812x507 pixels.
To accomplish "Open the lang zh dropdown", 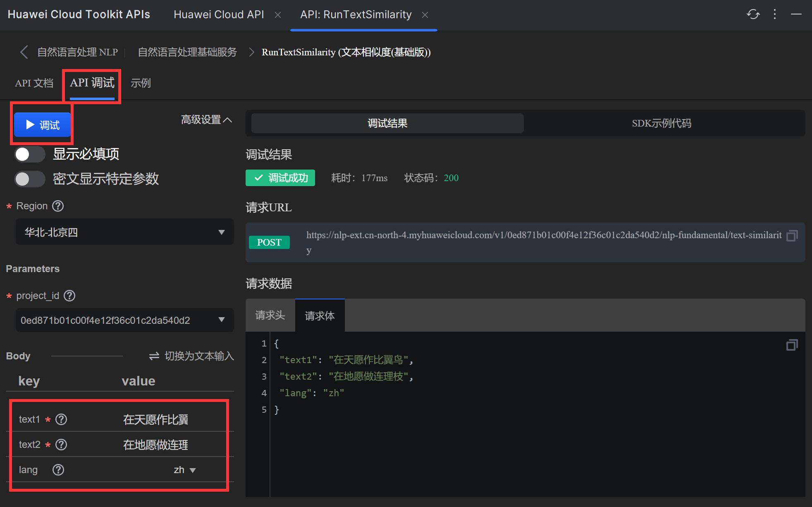I will click(x=185, y=470).
